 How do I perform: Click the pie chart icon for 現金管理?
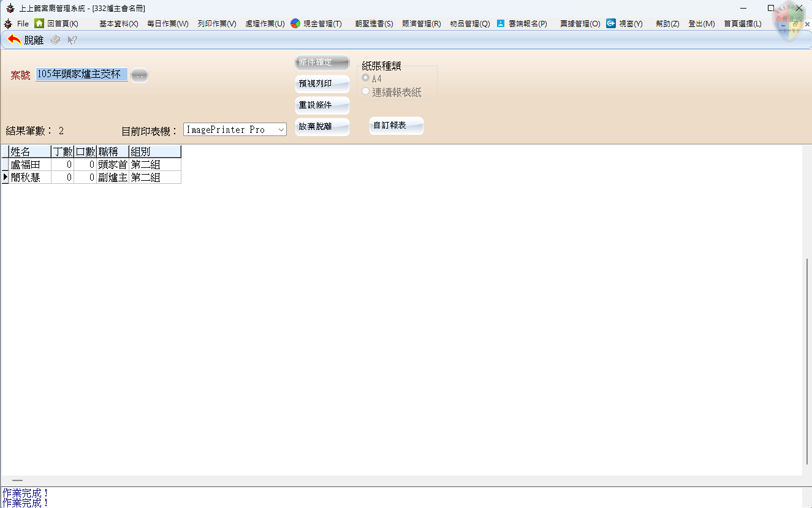[295, 23]
